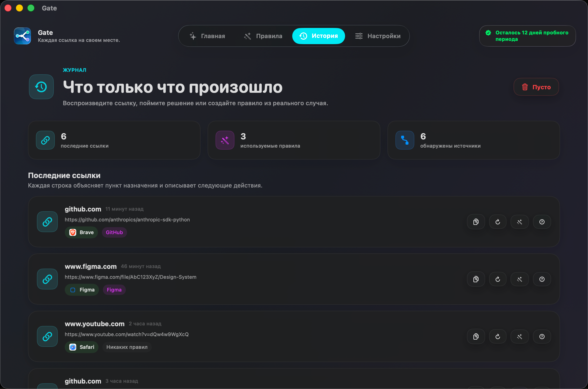
Task: Click the 46 минут назад timestamp
Action: (141, 266)
